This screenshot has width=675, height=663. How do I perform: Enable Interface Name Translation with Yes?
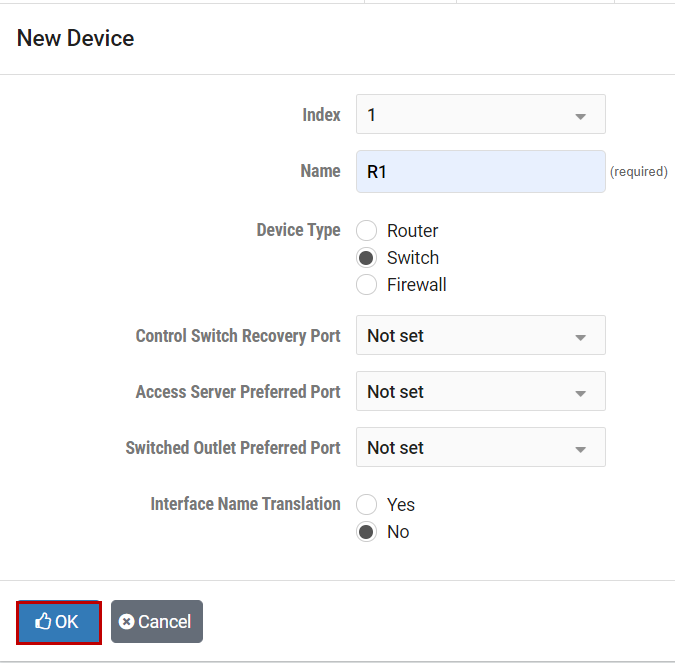pyautogui.click(x=367, y=505)
